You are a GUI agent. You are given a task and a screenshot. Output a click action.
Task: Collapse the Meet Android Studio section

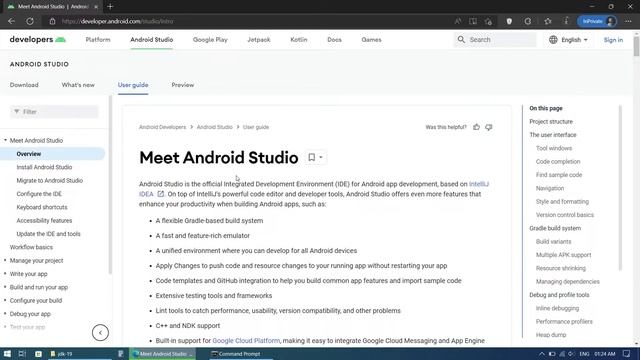(5, 140)
